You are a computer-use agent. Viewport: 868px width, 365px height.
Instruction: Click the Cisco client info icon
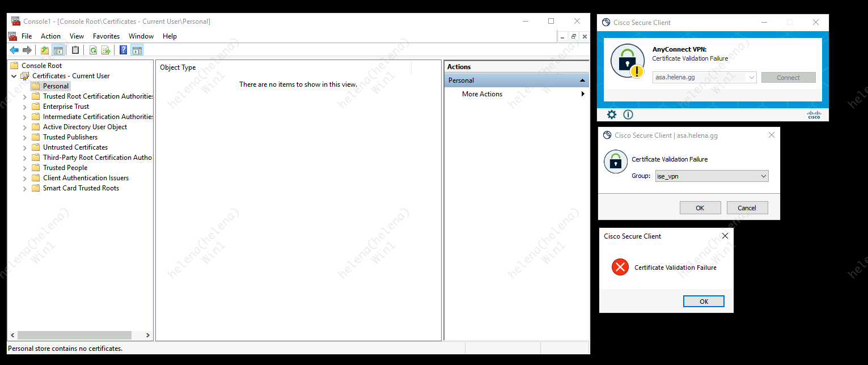(628, 114)
